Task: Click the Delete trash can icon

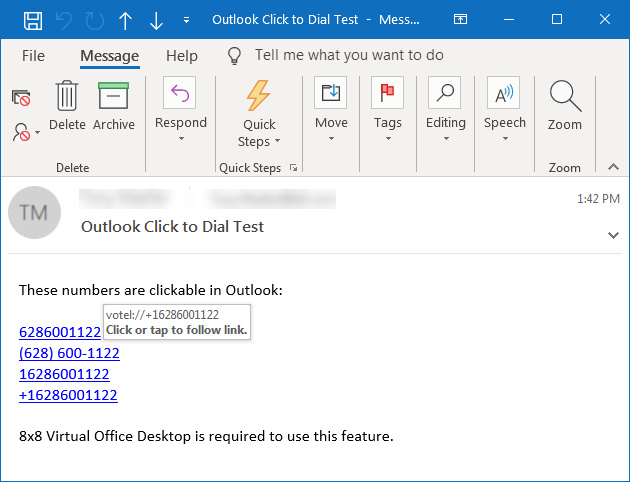Action: 67,97
